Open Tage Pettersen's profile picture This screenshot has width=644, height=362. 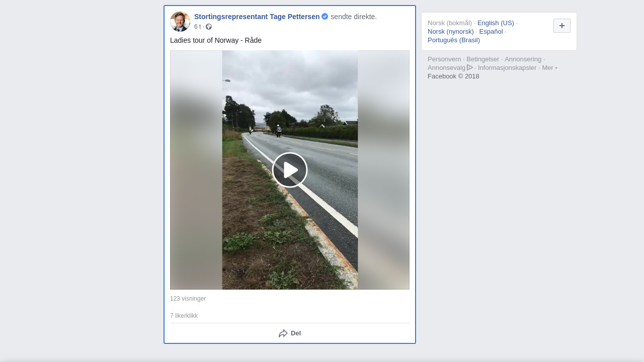[180, 22]
